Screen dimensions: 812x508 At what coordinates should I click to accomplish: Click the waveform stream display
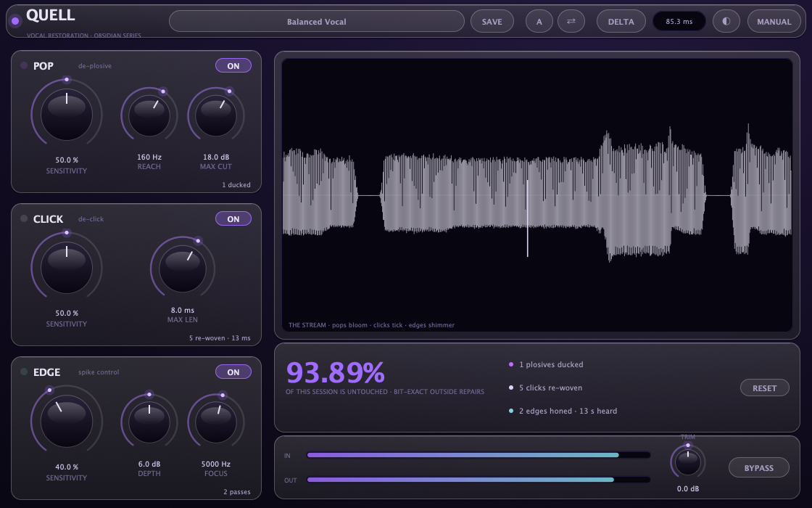click(537, 195)
